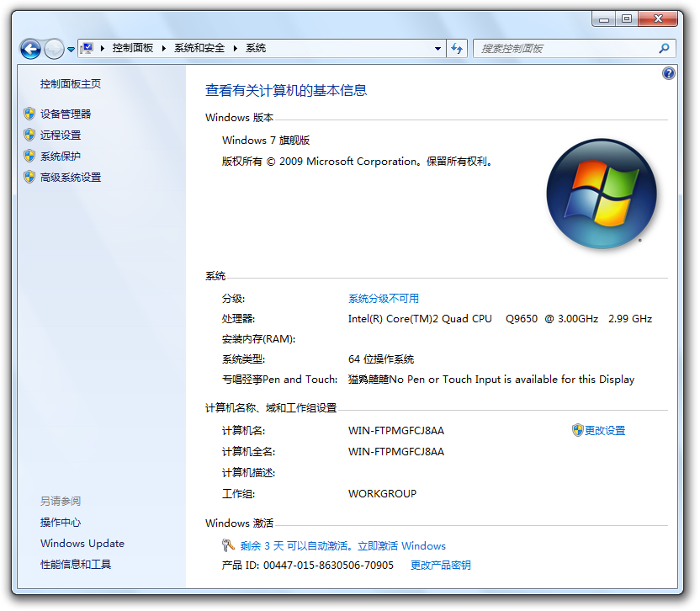Screen dimensions: 700x611
Task: Close the System window
Action: (658, 19)
